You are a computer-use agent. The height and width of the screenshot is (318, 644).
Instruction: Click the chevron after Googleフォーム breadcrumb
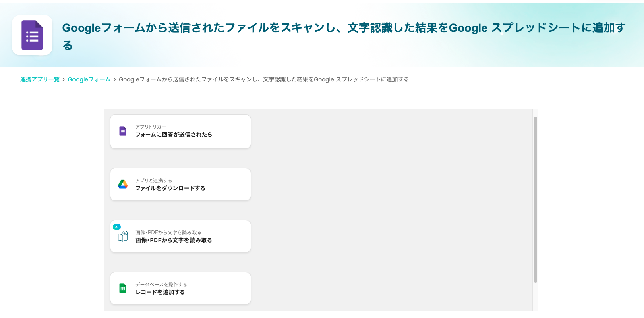tap(115, 79)
